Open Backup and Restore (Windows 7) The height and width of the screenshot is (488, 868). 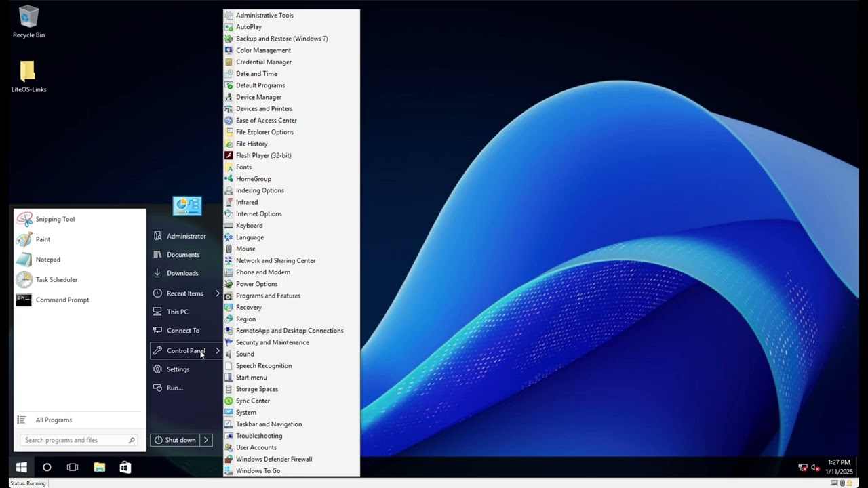coord(292,39)
